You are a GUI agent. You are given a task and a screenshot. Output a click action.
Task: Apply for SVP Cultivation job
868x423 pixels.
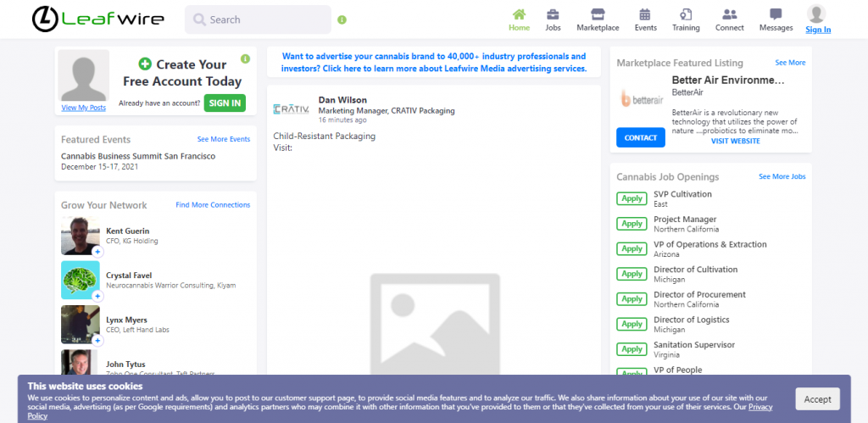pos(632,198)
